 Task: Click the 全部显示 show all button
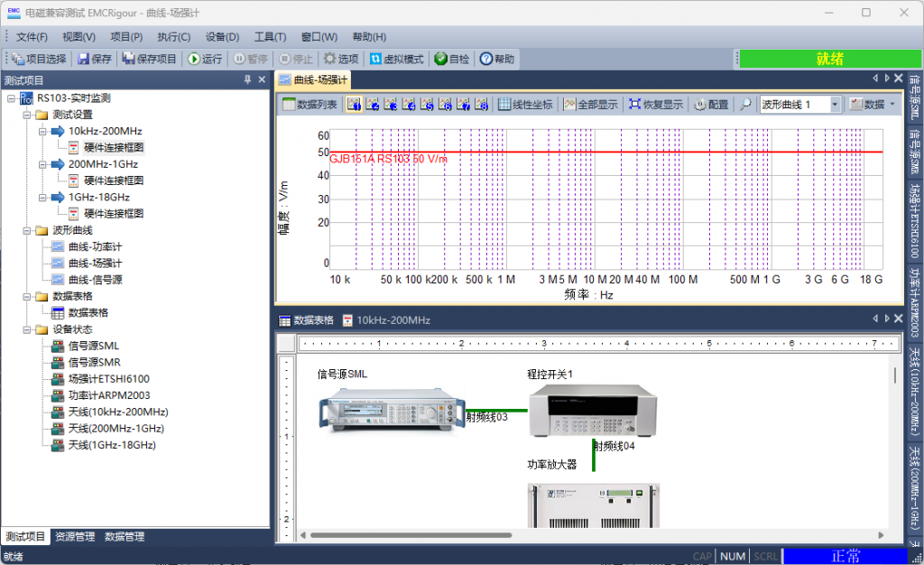pos(591,105)
